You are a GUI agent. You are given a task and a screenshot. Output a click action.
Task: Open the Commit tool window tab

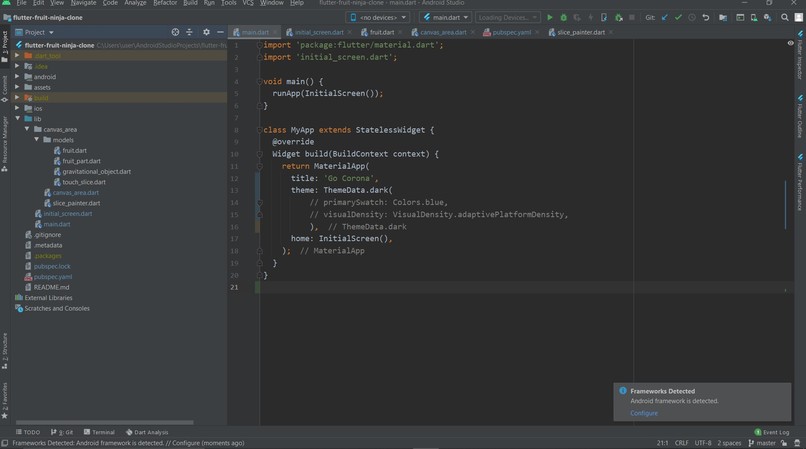pos(5,88)
